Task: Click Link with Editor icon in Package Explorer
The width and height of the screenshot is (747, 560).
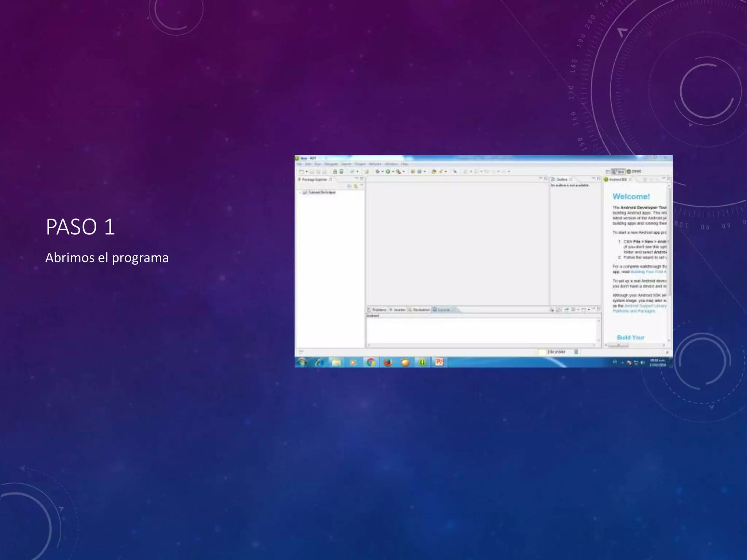Action: point(356,186)
